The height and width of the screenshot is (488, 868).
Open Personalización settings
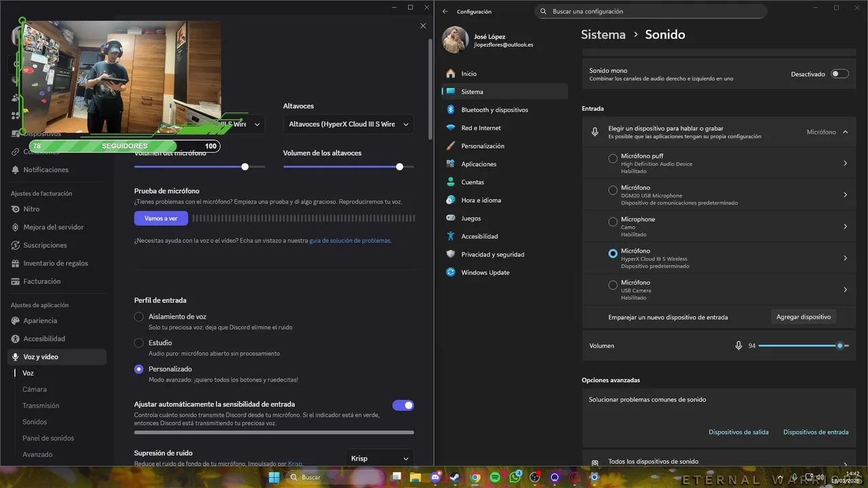click(505, 146)
